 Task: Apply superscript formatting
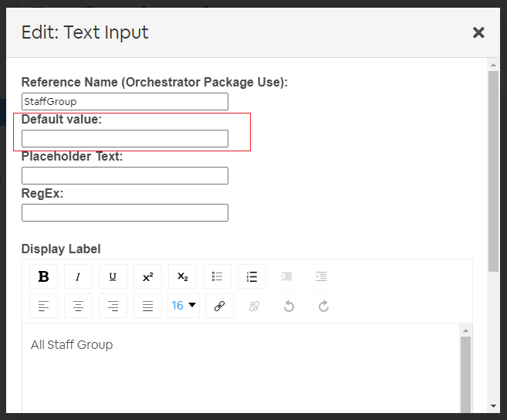(147, 276)
